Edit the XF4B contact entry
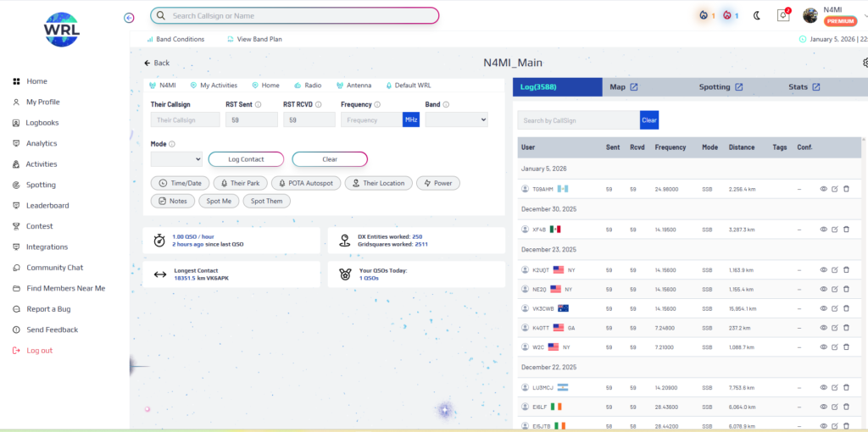Image resolution: width=868 pixels, height=432 pixels. pos(835,230)
